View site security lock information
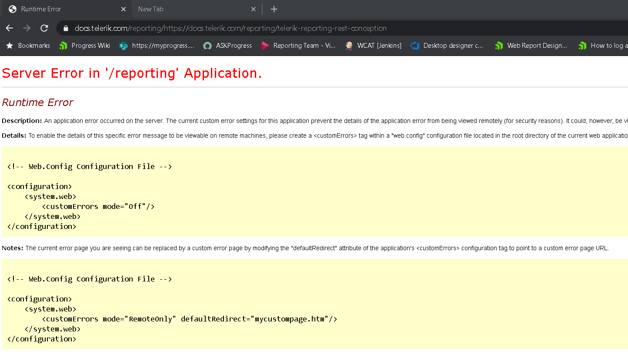628x364 pixels. coord(66,28)
